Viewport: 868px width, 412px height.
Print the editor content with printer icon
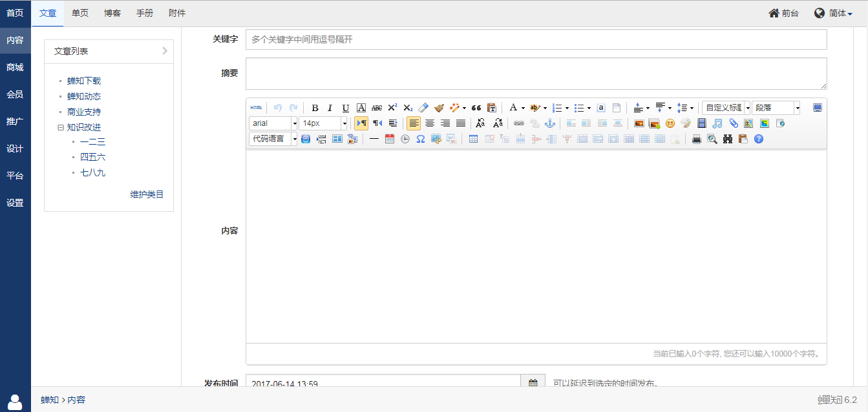(697, 139)
